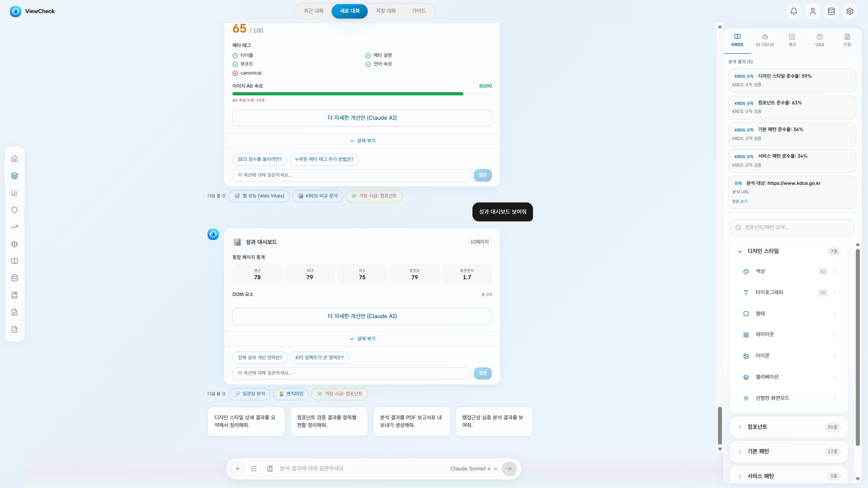Click the chat area vertical scrollbar thumb
This screenshot has height=488, width=868.
pyautogui.click(x=720, y=426)
